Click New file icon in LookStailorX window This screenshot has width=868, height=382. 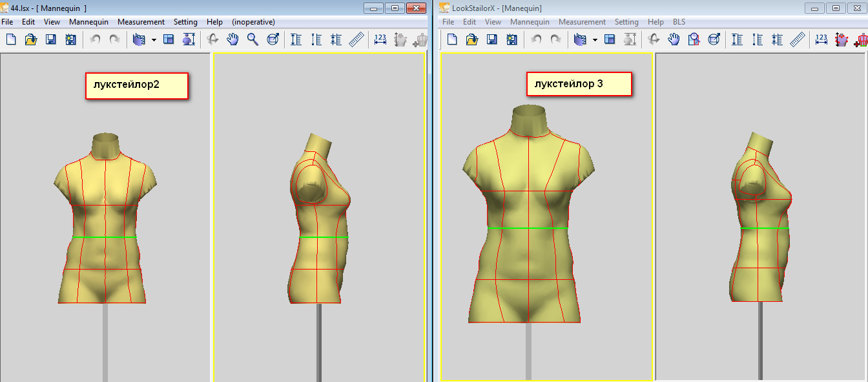(x=452, y=39)
